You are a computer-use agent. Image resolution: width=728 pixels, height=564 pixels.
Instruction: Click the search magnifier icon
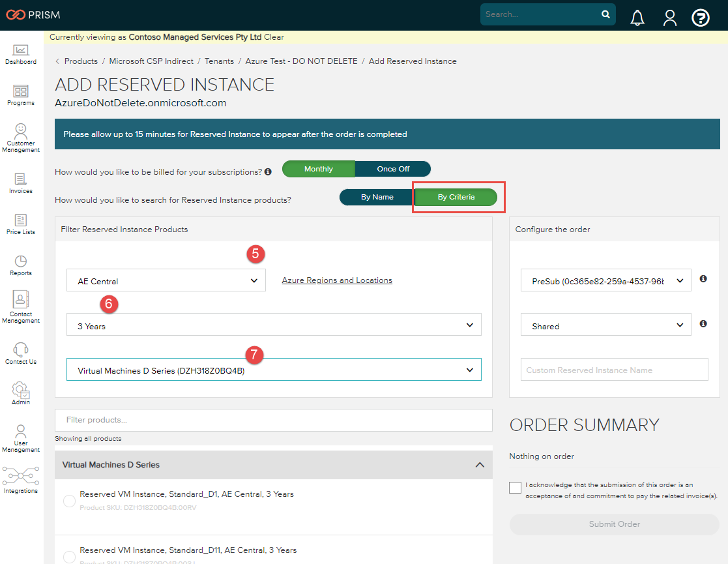coord(605,14)
